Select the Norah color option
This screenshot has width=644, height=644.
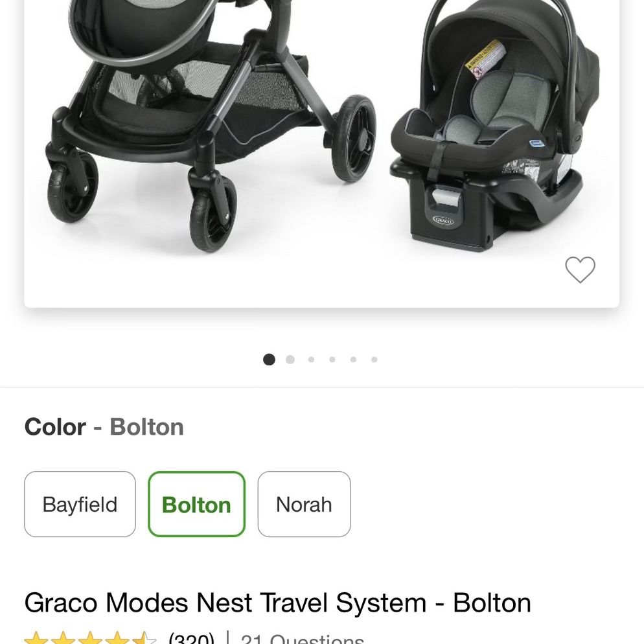tap(304, 504)
